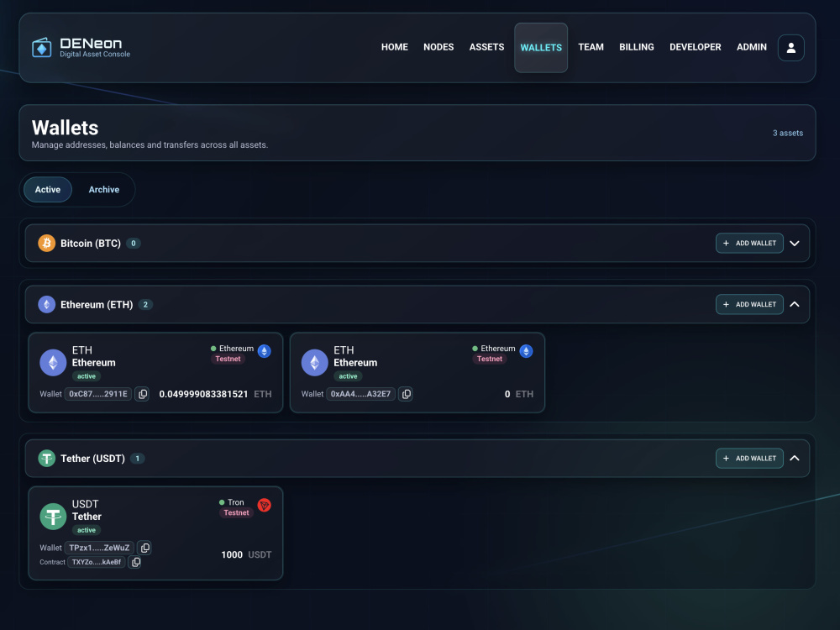Viewport: 840px width, 630px height.
Task: Click the DENeon logo icon
Action: pyautogui.click(x=42, y=48)
